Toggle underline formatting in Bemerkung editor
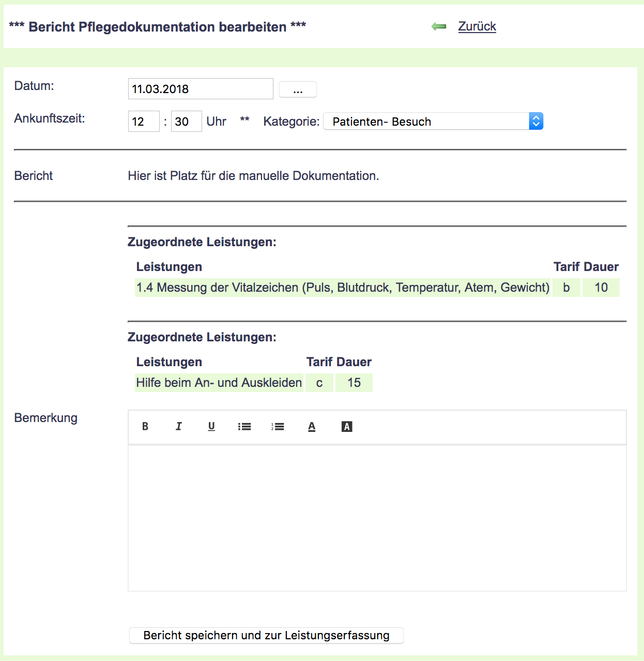The width and height of the screenshot is (644, 661). point(211,427)
